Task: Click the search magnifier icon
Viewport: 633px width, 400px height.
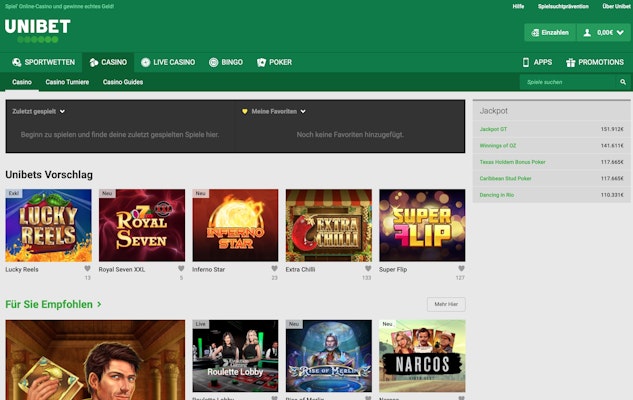Action: click(x=623, y=82)
